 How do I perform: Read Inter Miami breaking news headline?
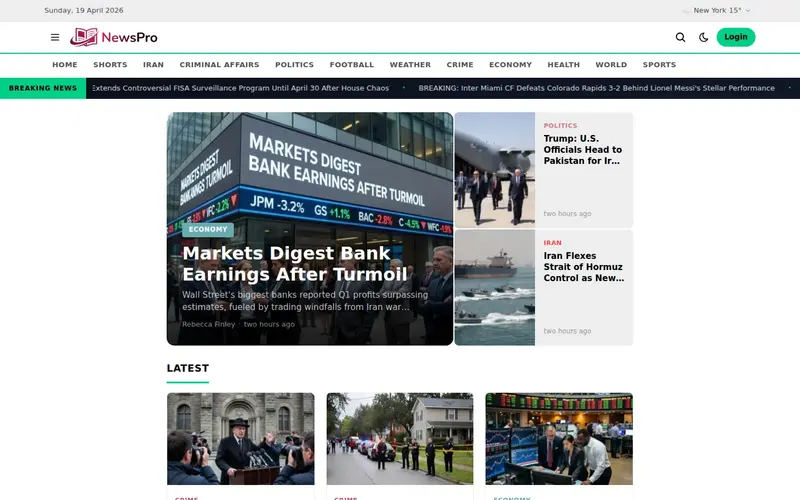pyautogui.click(x=596, y=88)
